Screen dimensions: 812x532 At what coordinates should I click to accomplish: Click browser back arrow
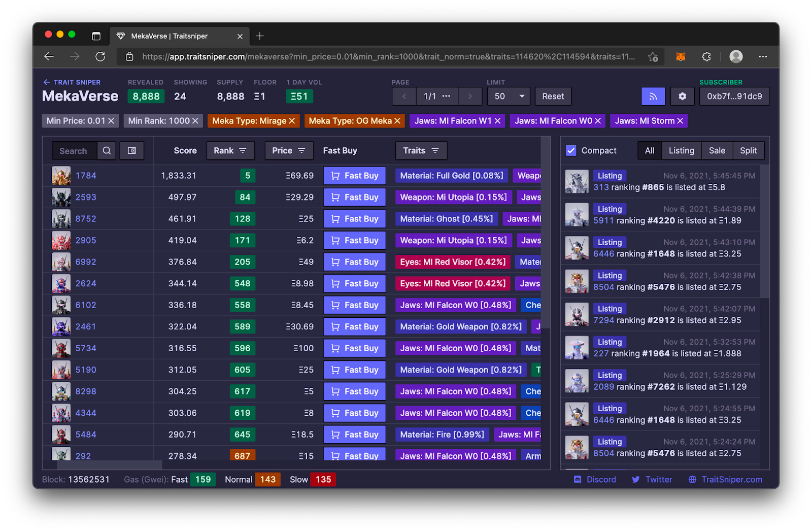pyautogui.click(x=49, y=56)
